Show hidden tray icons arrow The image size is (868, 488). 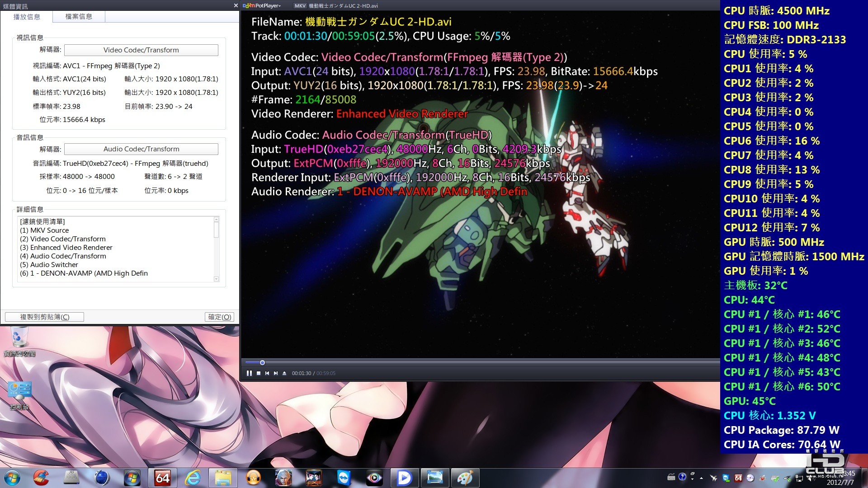701,478
